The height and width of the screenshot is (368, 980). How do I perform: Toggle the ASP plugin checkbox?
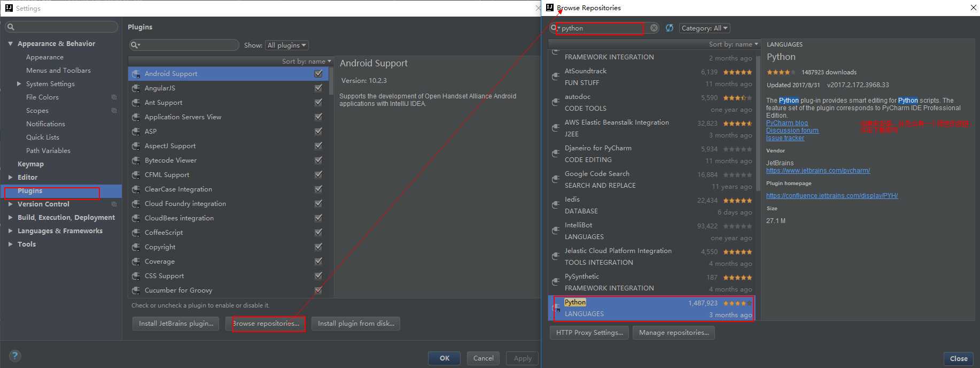pyautogui.click(x=318, y=132)
